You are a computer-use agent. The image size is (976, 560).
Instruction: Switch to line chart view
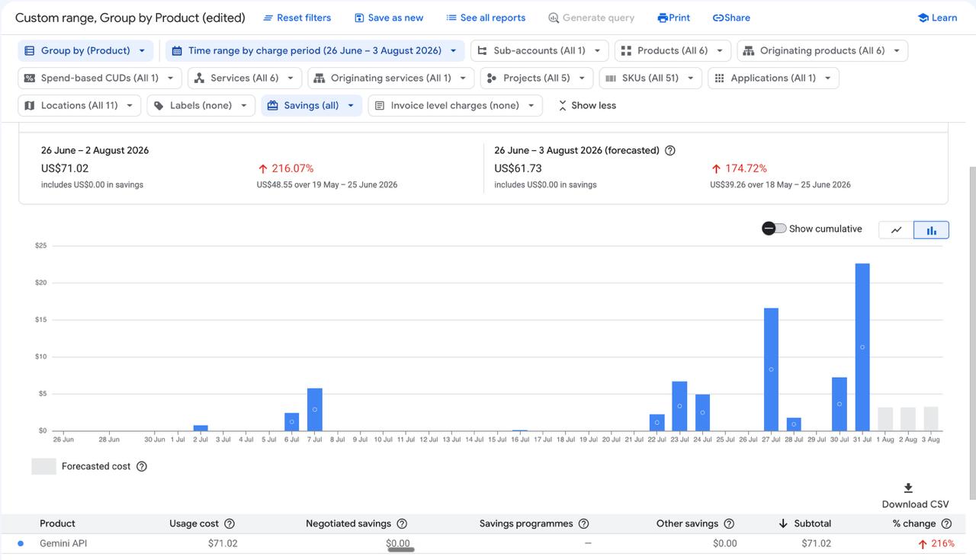(897, 229)
